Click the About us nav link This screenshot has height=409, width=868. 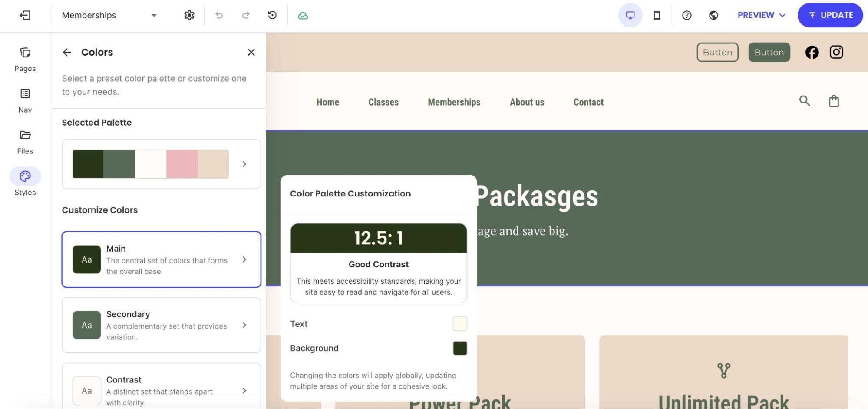pos(527,102)
